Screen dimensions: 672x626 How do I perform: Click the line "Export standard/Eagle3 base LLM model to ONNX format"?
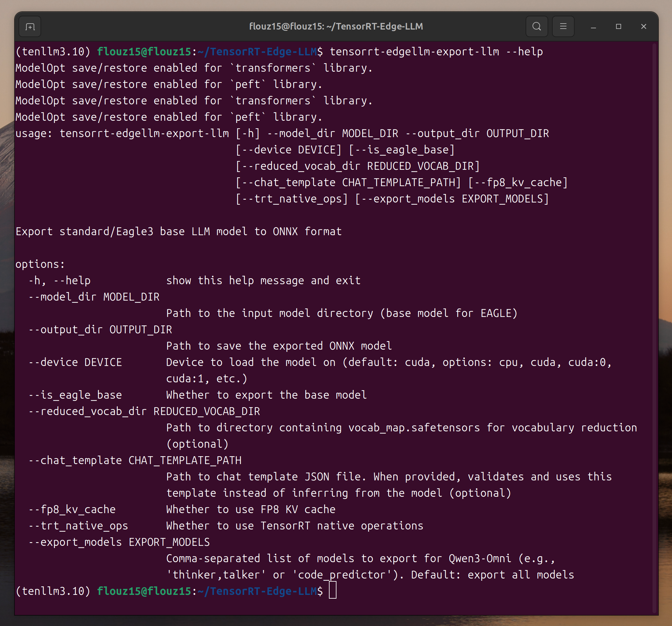[179, 232]
